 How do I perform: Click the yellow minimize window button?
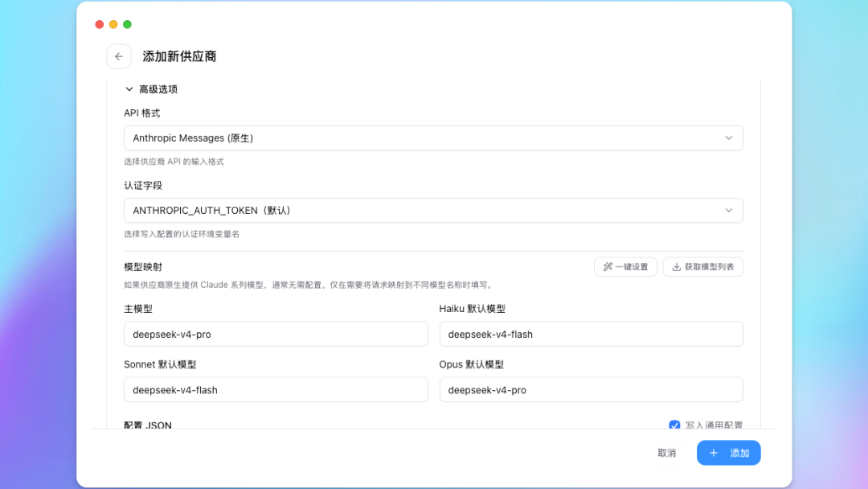coord(113,25)
